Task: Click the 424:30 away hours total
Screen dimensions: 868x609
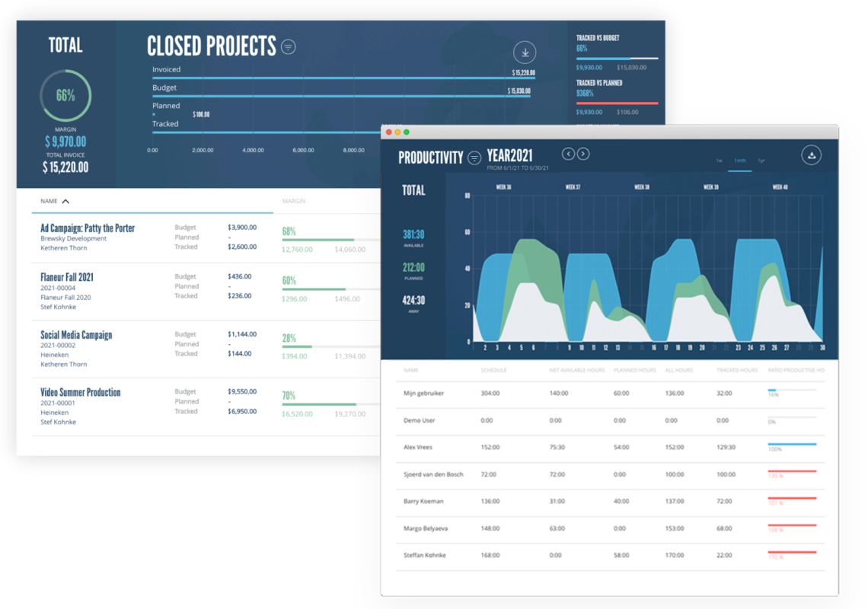Action: click(x=413, y=300)
